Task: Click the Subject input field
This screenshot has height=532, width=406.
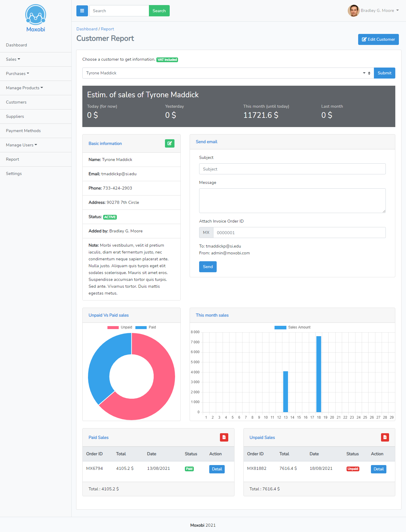Action: (292, 169)
